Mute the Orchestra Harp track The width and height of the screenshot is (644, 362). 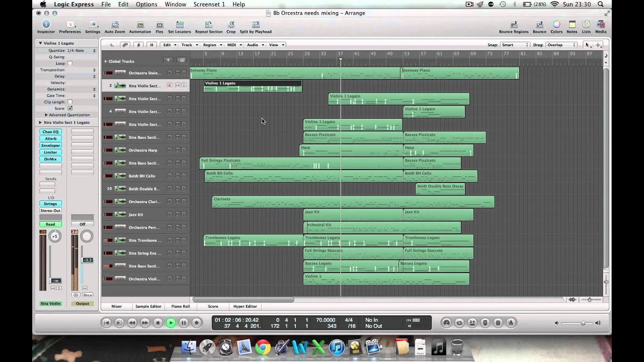pyautogui.click(x=177, y=150)
